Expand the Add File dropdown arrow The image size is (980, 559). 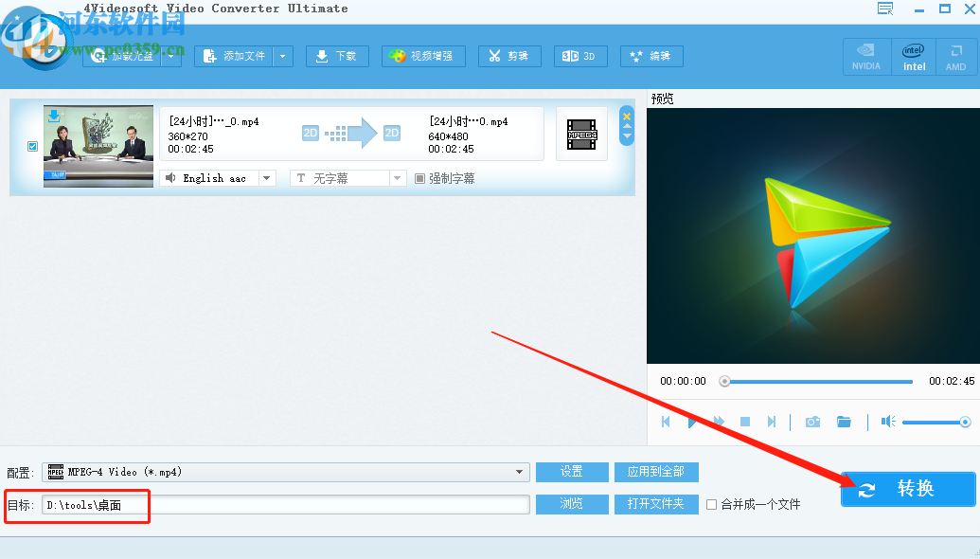pos(283,56)
